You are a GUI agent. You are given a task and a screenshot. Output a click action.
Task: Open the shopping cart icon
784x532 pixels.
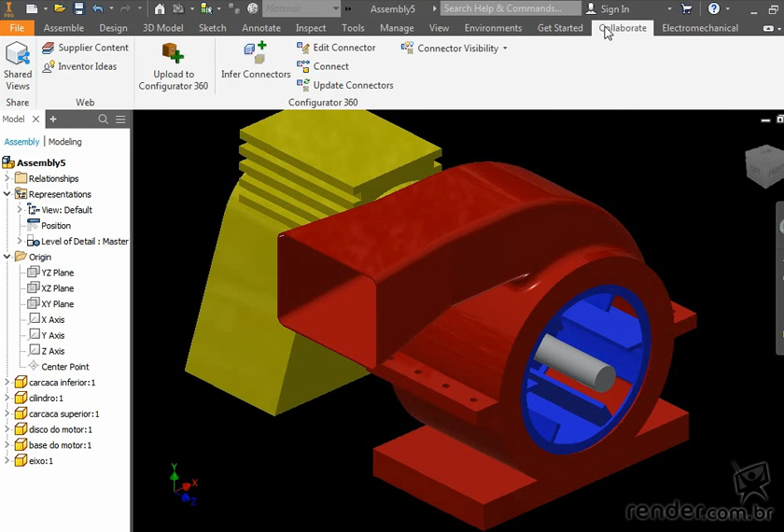687,8
